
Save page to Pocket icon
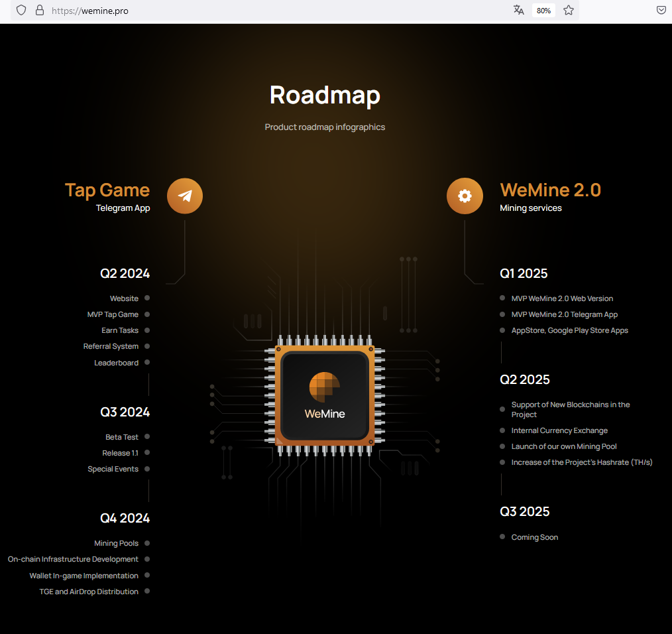point(661,11)
